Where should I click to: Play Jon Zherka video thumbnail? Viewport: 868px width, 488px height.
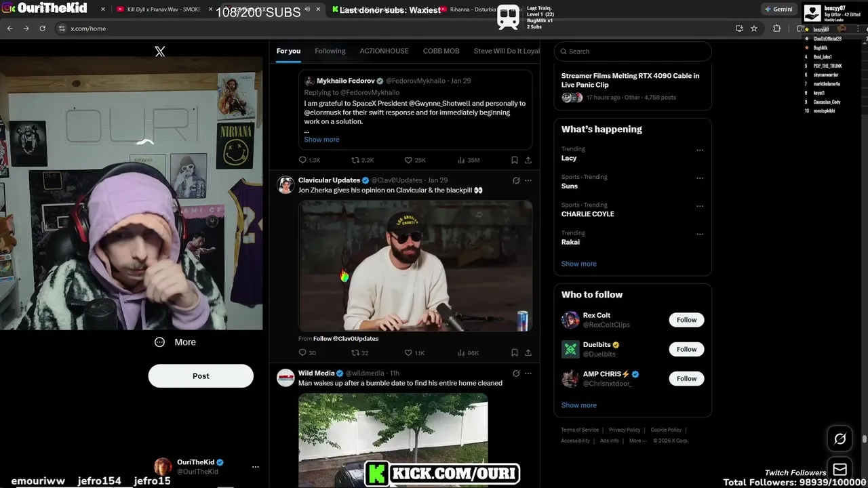pyautogui.click(x=415, y=266)
